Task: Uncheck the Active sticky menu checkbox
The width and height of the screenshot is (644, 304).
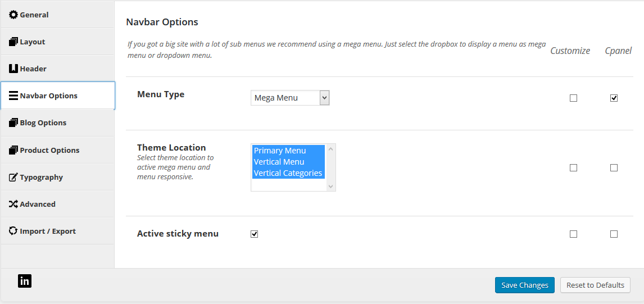Action: (254, 234)
